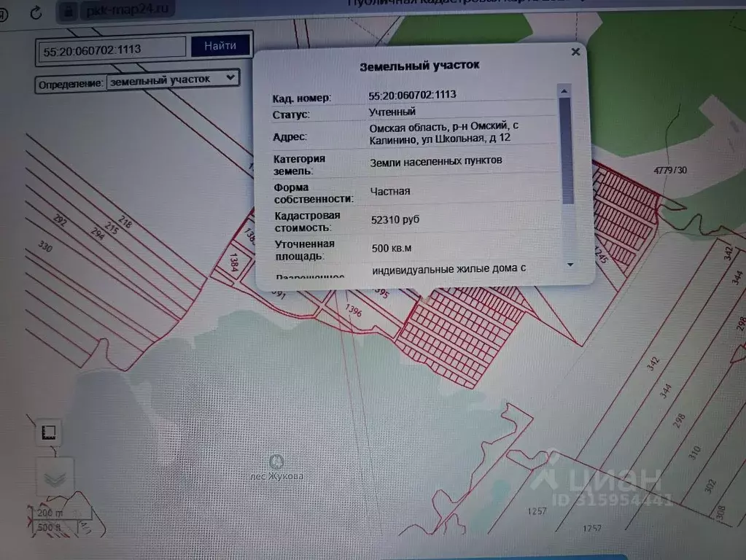Click the Определение label
Image resolution: width=746 pixels, height=560 pixels.
pyautogui.click(x=71, y=84)
